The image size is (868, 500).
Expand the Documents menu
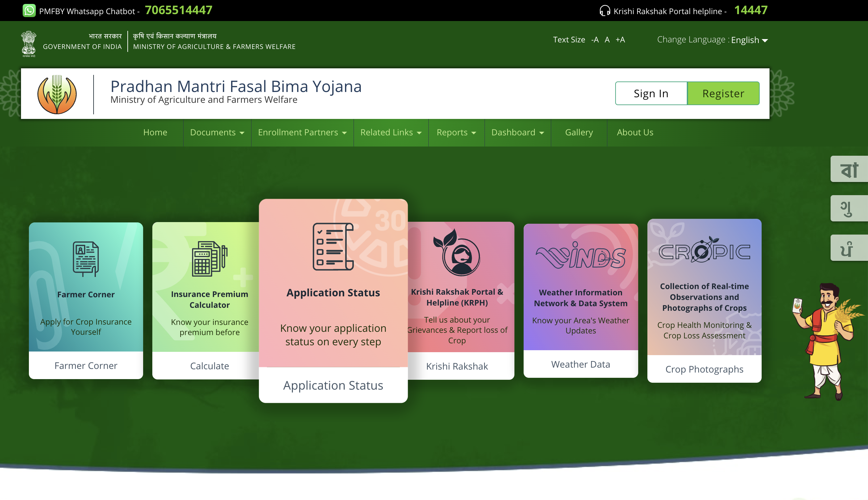coord(217,132)
